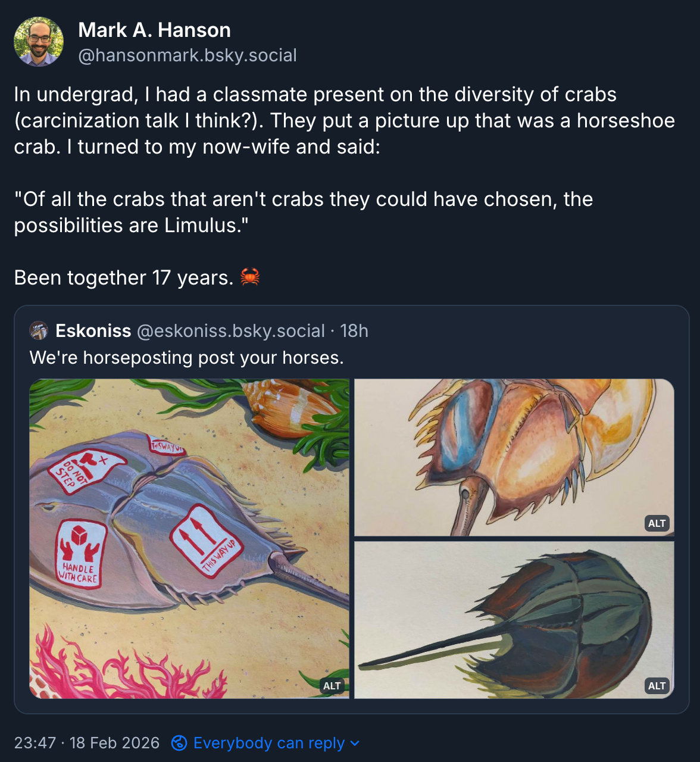This screenshot has width=700, height=762.
Task: Click the globe icon beside reply settings
Action: [179, 743]
